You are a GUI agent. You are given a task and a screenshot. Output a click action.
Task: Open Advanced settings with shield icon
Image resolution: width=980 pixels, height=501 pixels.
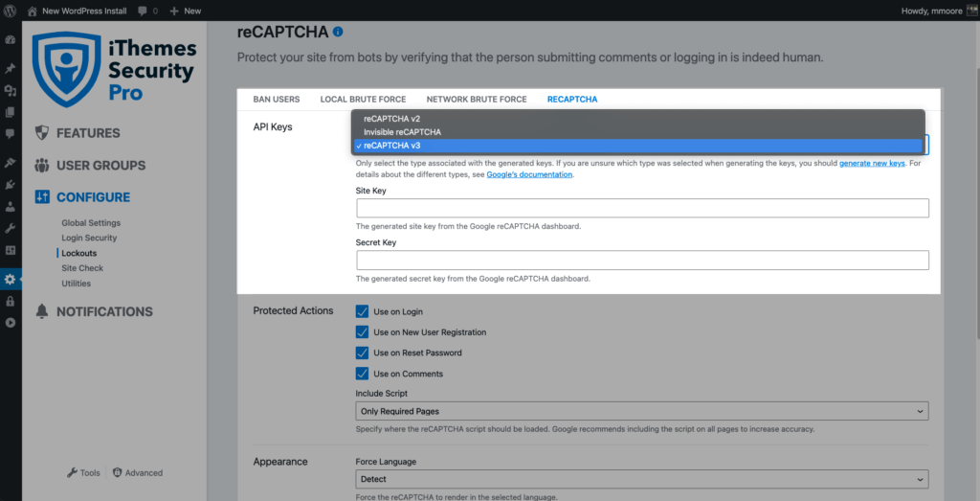[x=138, y=473]
